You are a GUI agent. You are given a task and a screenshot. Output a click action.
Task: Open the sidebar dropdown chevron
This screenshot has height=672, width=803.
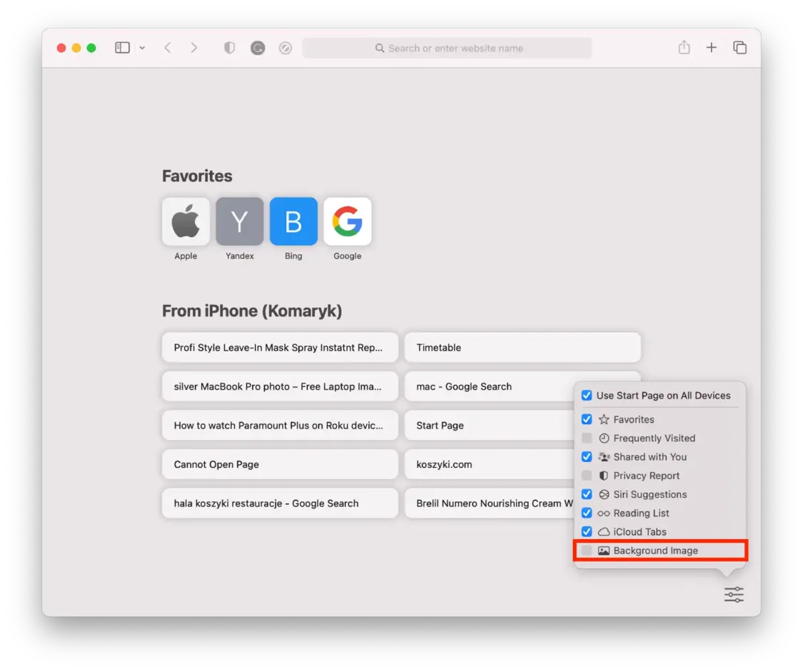click(142, 48)
